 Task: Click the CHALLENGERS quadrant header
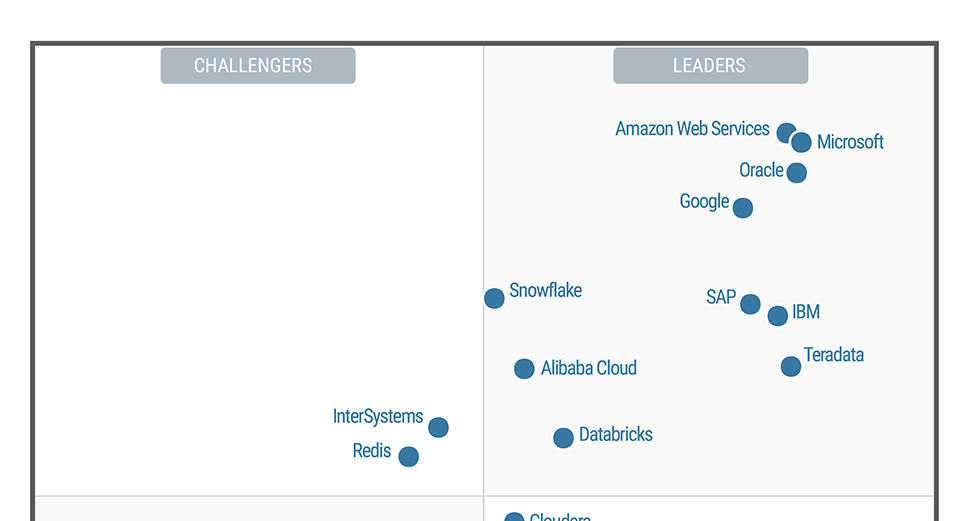[258, 66]
